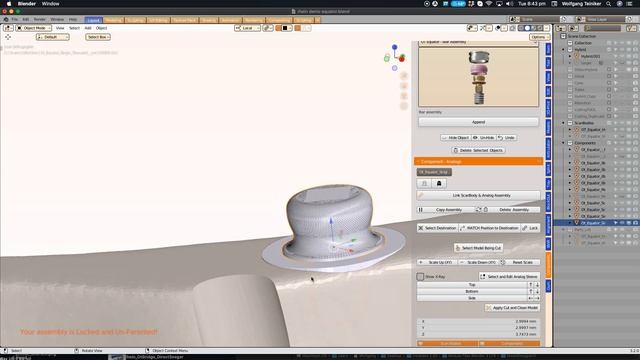Switch to the Layout workspace tab
Viewport: 640px width, 360px height.
(93, 20)
